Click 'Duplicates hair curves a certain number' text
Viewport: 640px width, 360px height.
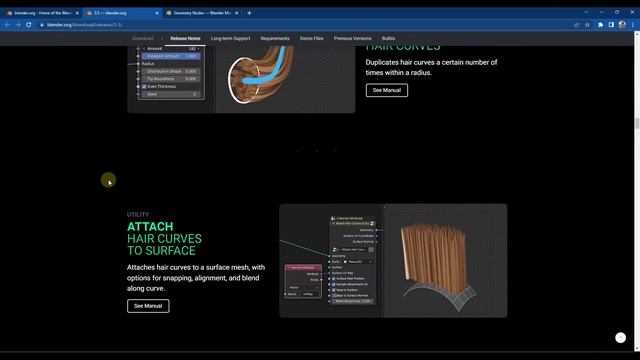pos(431,67)
